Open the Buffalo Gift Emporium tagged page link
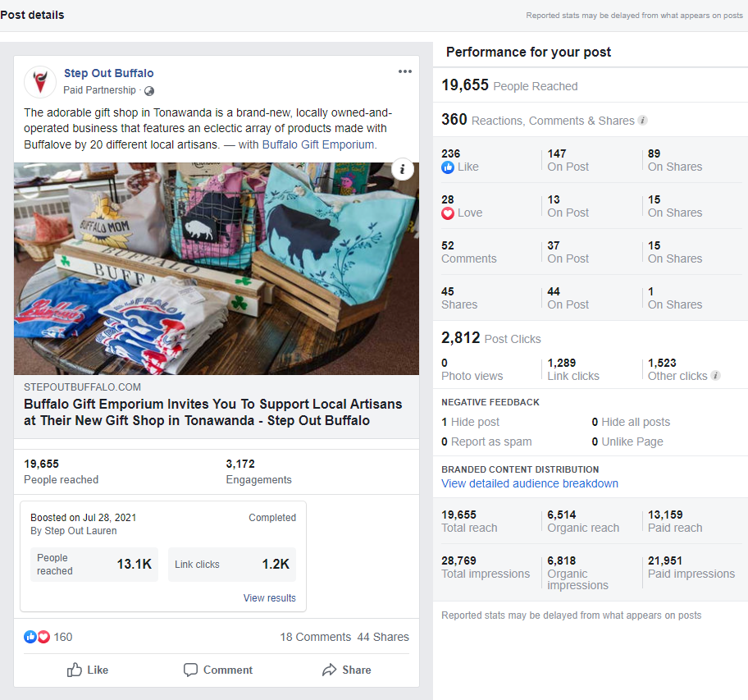Screen dimensions: 748x700 coord(318,144)
